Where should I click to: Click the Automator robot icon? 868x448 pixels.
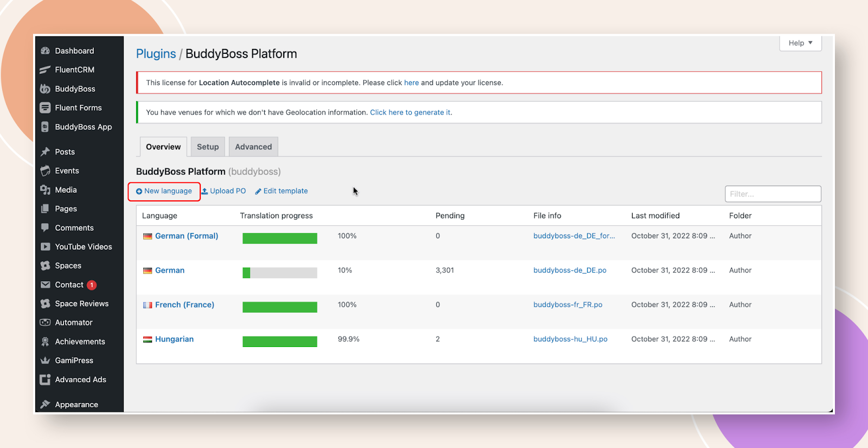[46, 323]
